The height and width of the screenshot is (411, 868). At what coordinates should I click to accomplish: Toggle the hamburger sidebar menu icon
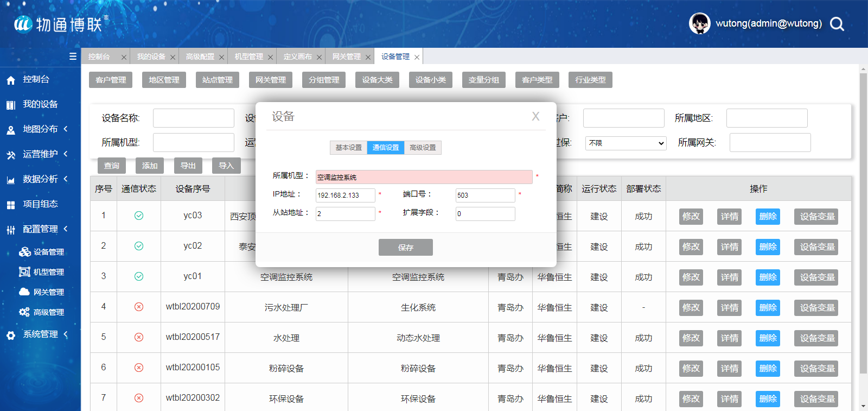pyautogui.click(x=73, y=56)
